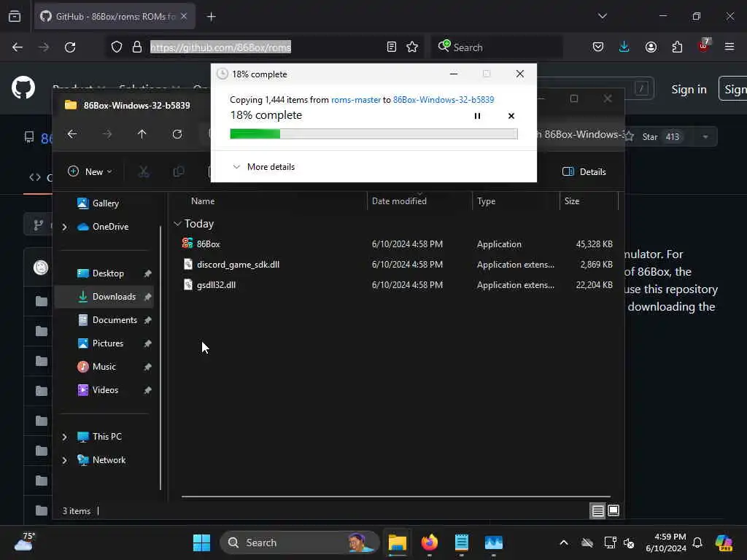Sort files by the Name column

pos(203,201)
